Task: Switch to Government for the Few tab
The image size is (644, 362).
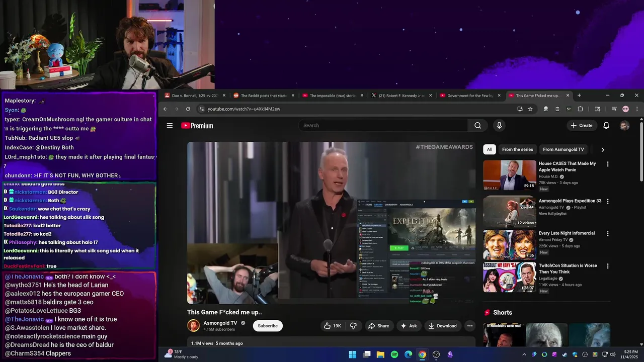Action: pos(470,96)
